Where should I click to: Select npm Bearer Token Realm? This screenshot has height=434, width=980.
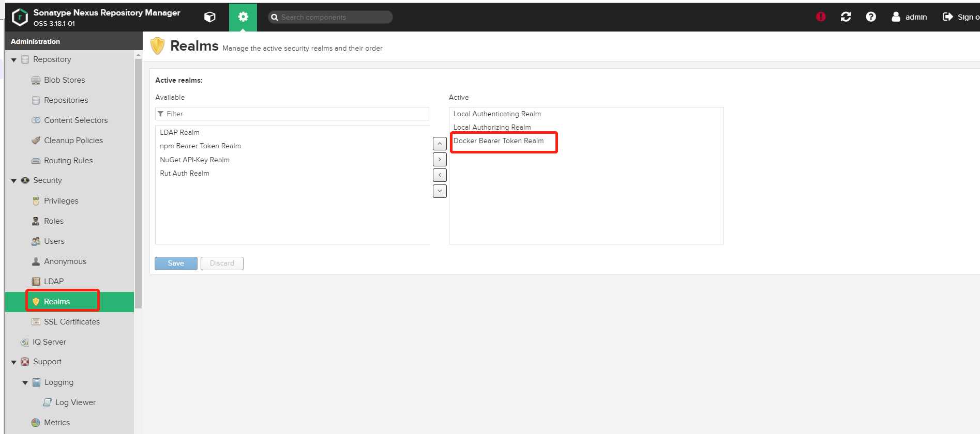tap(293, 146)
